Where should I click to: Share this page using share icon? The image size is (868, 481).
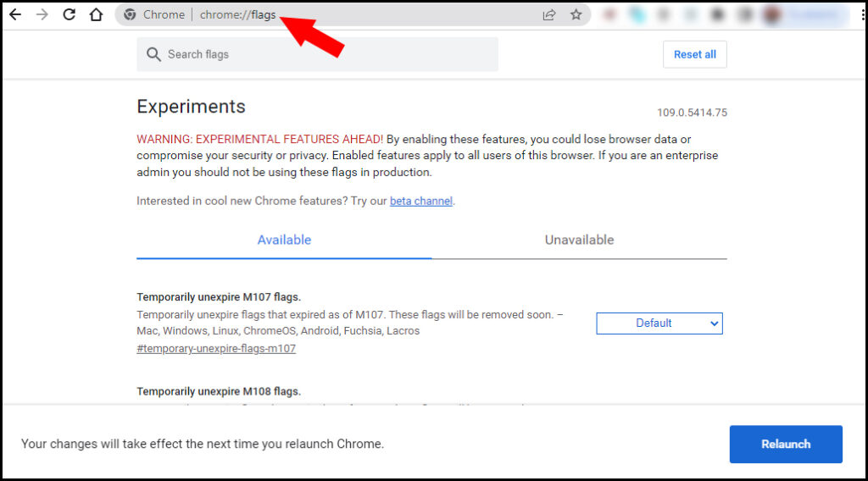coord(548,15)
